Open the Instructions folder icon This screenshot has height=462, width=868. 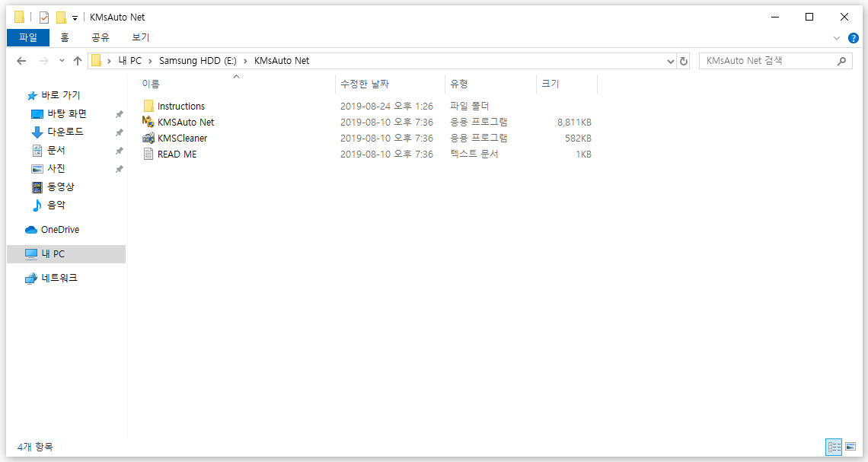click(x=148, y=107)
